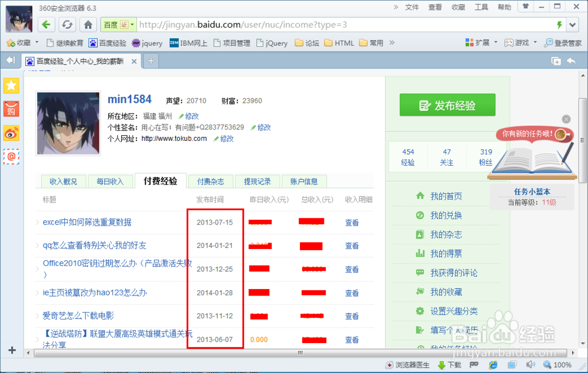Switch to the 每日收入 tab

(x=110, y=182)
